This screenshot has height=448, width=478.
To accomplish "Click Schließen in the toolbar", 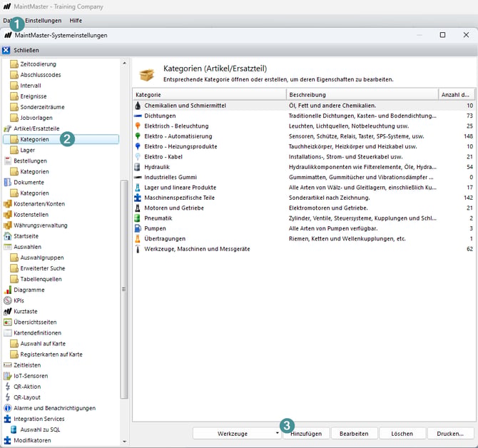I will pyautogui.click(x=26, y=50).
